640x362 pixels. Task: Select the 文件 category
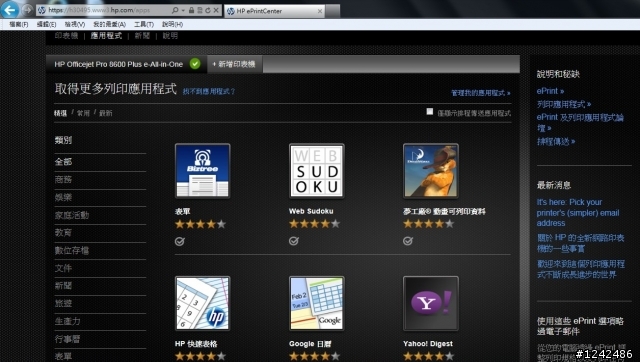(63, 268)
